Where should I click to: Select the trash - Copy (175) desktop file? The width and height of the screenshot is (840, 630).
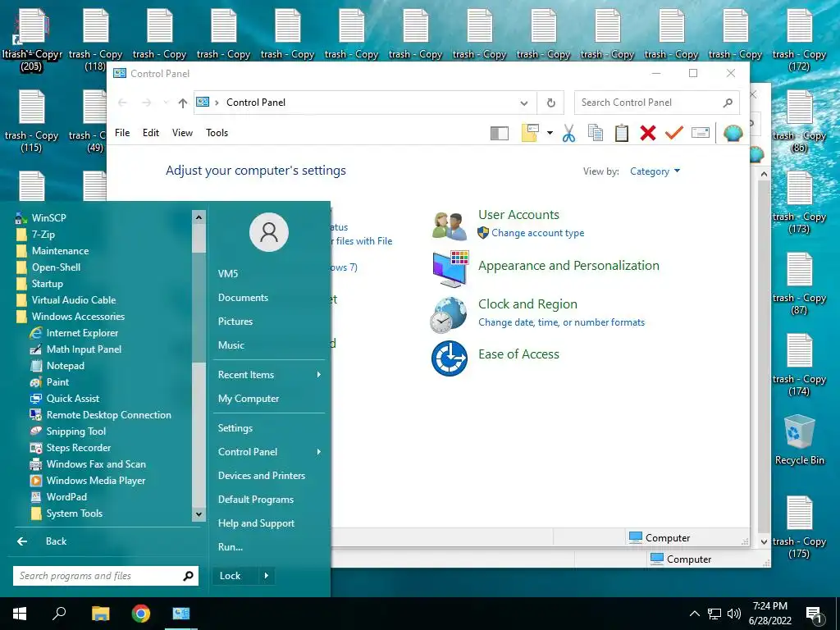tap(799, 527)
